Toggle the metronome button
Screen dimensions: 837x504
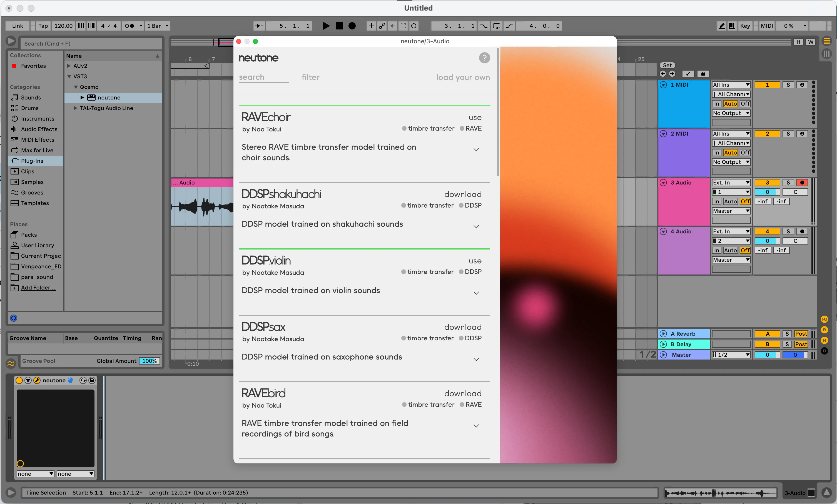click(129, 26)
